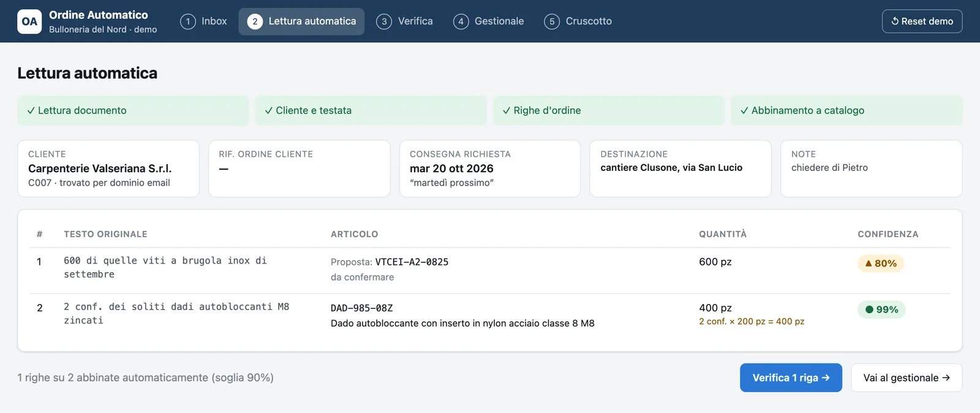Click the Lettura automatica page heading

point(87,73)
